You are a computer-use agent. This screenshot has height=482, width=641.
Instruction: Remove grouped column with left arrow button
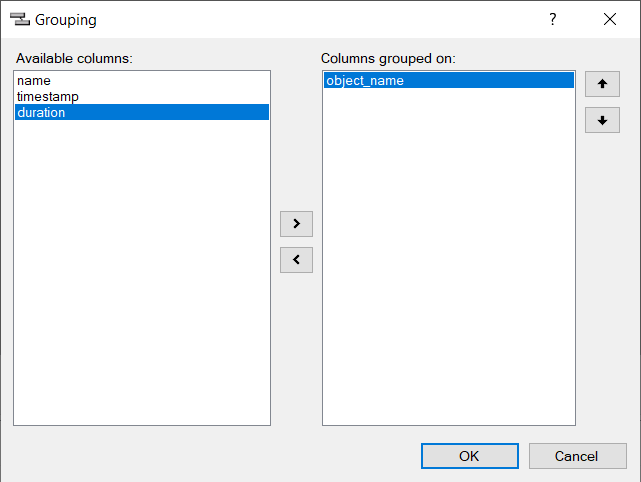click(x=296, y=260)
